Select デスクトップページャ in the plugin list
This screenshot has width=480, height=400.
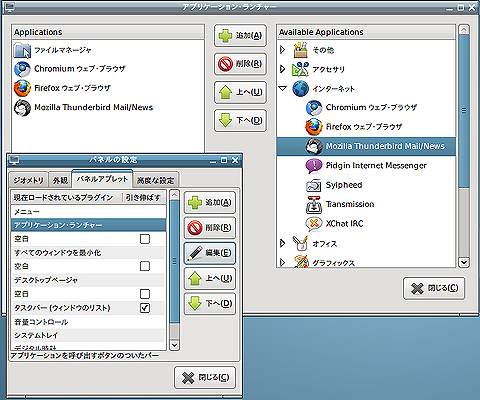(88, 280)
